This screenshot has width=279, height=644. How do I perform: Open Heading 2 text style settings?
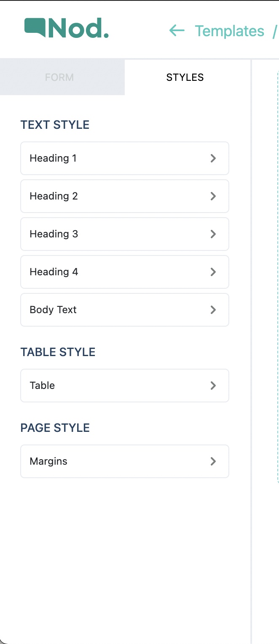pos(125,196)
